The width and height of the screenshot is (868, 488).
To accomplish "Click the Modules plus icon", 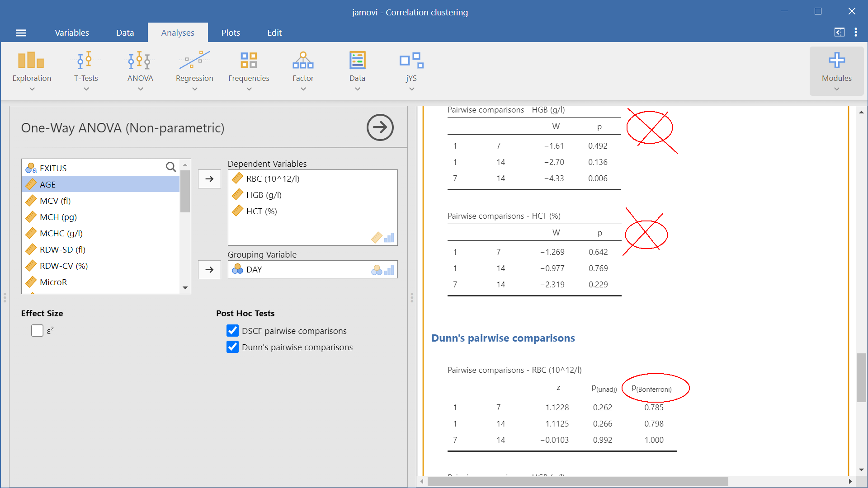I will [836, 61].
